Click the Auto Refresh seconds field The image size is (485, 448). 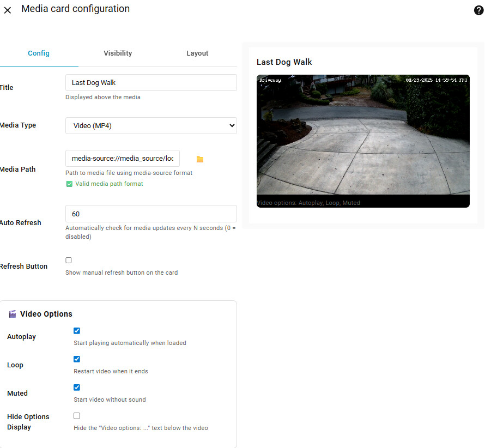151,214
